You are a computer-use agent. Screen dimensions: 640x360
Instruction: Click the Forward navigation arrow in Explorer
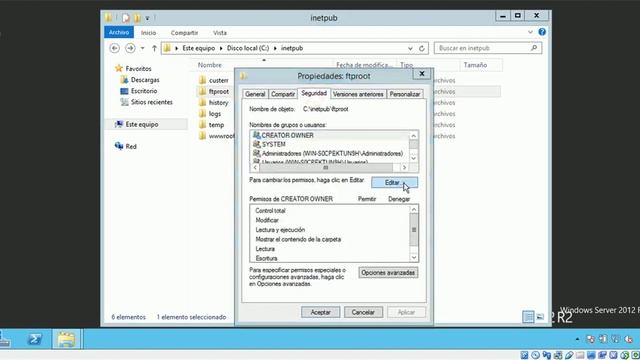point(130,48)
